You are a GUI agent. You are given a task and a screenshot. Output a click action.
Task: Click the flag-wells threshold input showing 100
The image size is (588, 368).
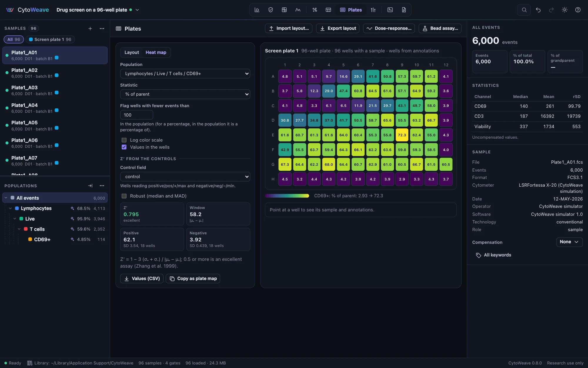pos(137,115)
